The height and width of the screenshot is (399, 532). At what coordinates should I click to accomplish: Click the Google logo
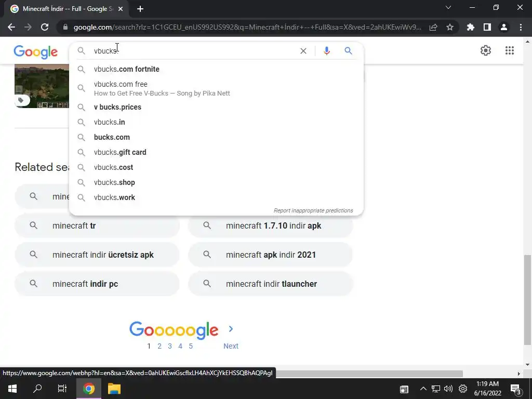[36, 52]
